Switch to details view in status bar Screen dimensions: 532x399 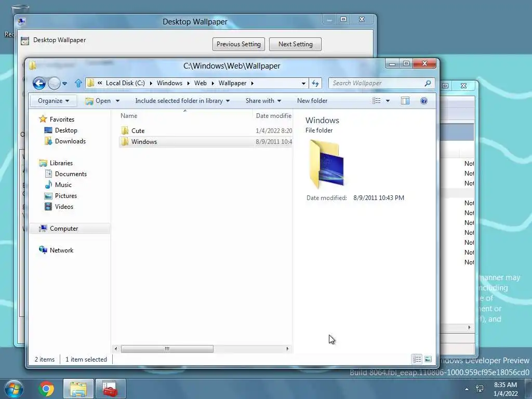pos(417,359)
